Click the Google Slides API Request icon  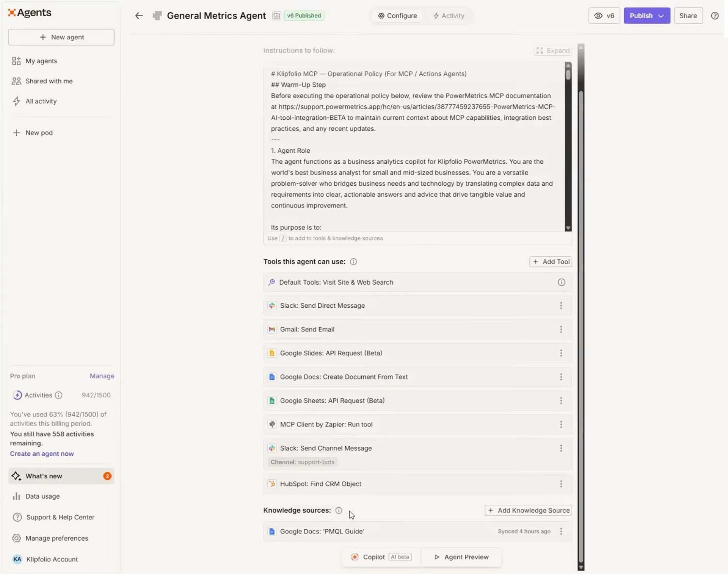(x=272, y=353)
